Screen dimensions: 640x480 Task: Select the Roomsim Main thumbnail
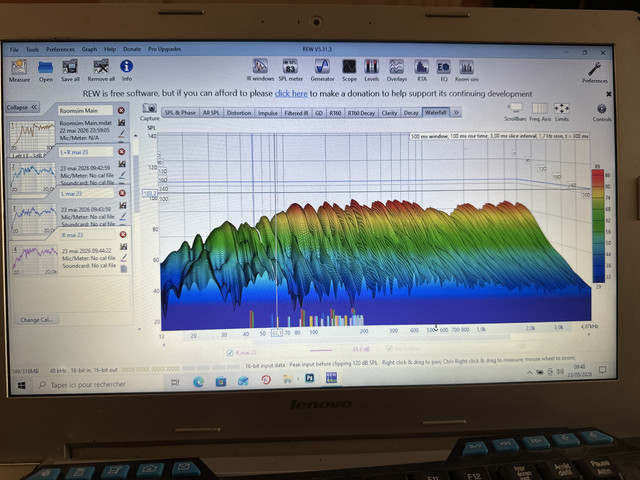32,136
